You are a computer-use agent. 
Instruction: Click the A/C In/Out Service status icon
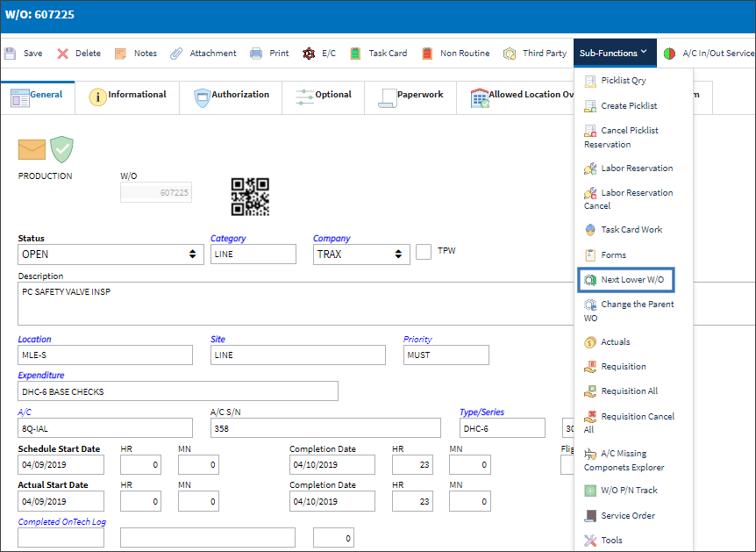pos(669,54)
